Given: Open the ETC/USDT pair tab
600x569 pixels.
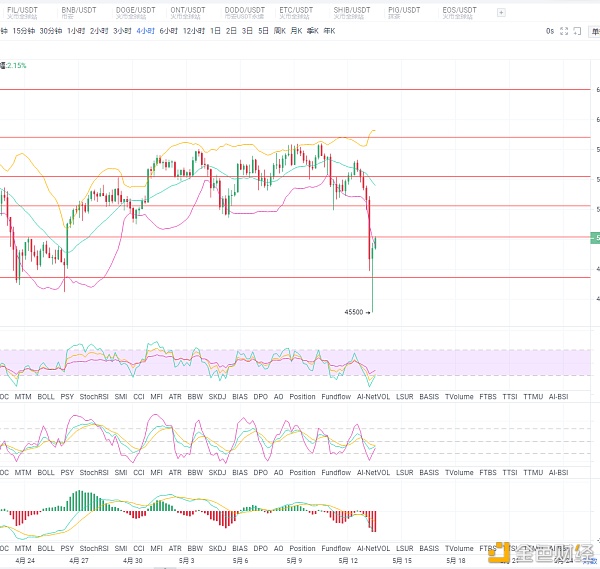Looking at the screenshot, I should [296, 9].
